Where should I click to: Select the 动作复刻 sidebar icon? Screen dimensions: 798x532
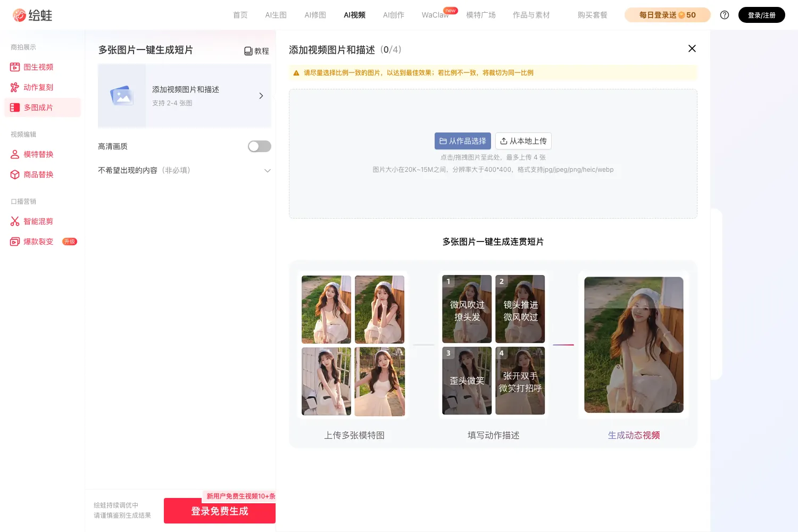15,87
